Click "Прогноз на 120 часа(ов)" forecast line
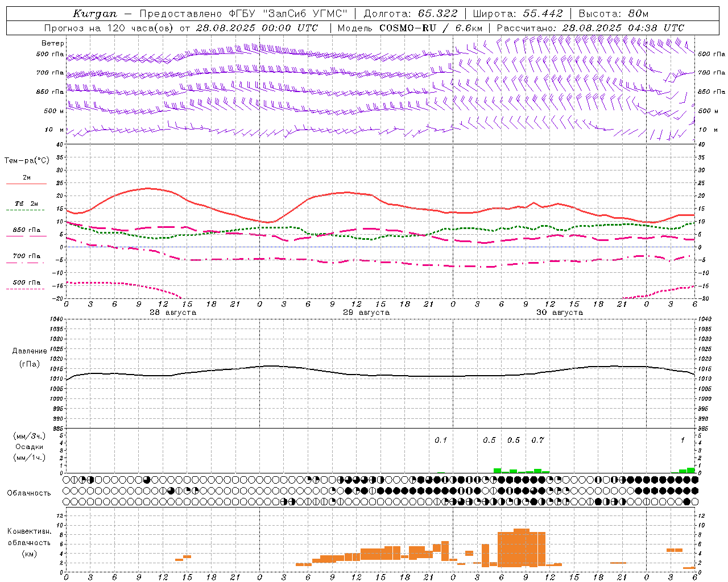728x582 pixels. 110,28
